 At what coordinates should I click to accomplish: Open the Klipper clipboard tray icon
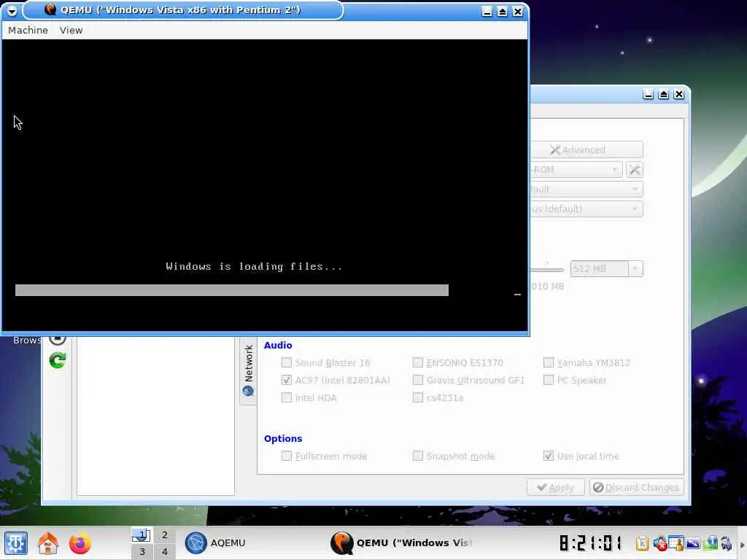[x=642, y=543]
